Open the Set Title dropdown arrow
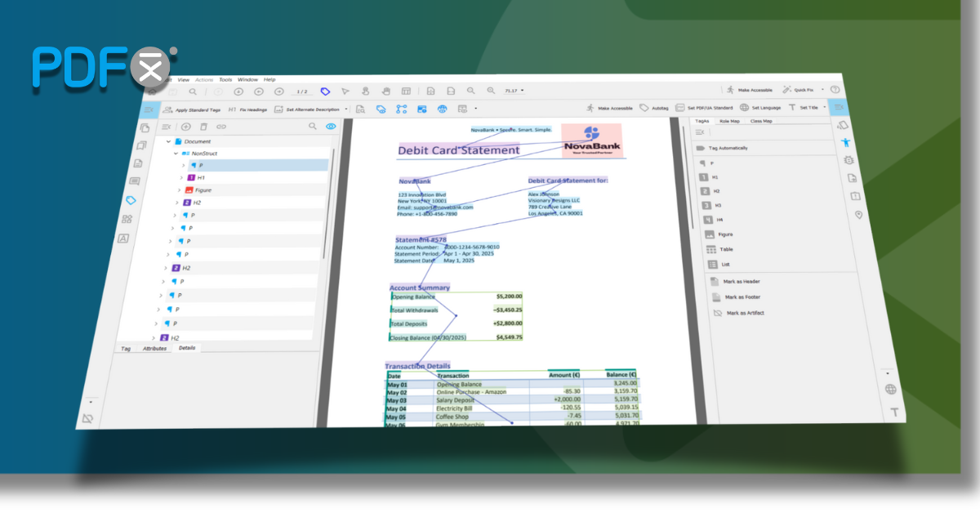980x513 pixels. 824,107
